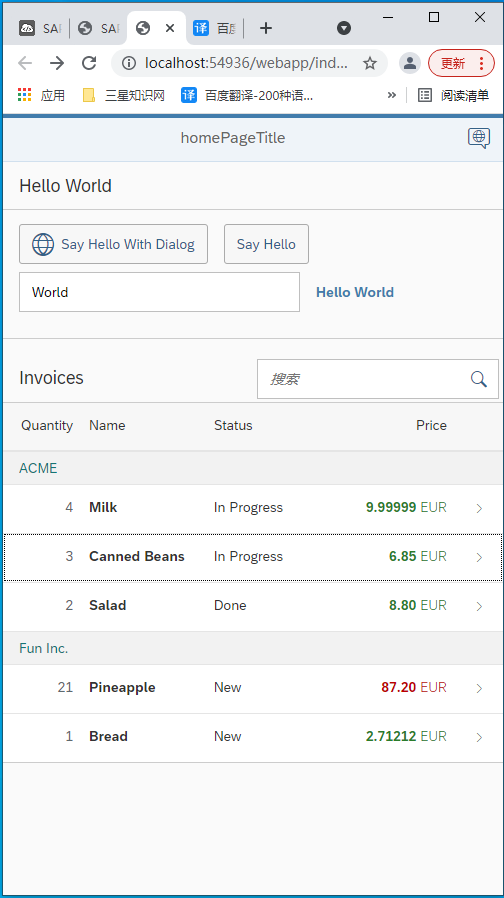Viewport: 504px width, 898px height.
Task: Open the 阅读清单 reading list
Action: coord(454,95)
